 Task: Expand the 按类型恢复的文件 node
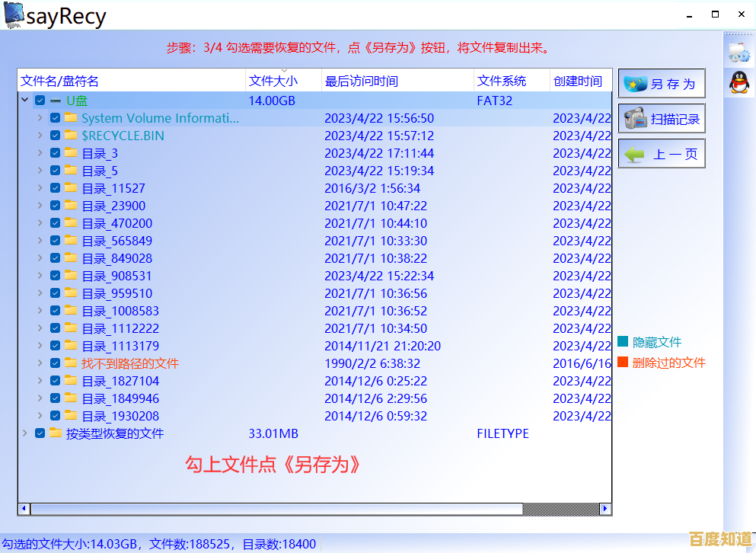click(24, 433)
